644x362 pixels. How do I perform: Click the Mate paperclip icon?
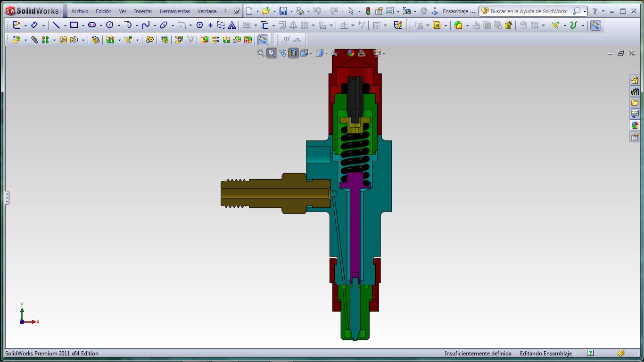click(x=34, y=40)
